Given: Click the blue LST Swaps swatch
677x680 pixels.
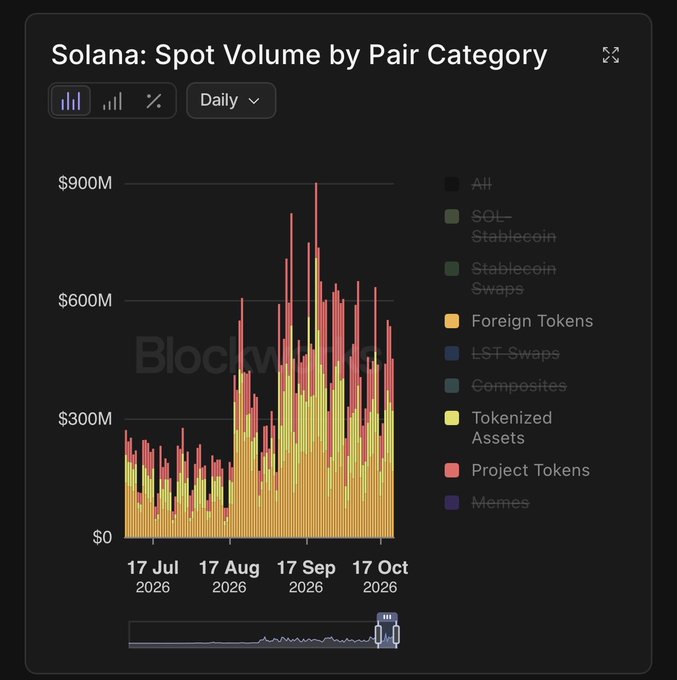Looking at the screenshot, I should pos(452,353).
